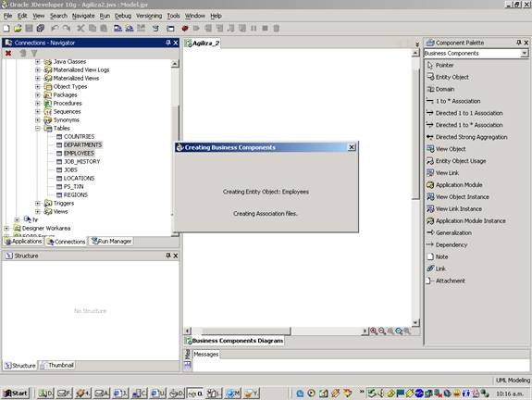Click the zoom in magnifier icon
Image resolution: width=532 pixels, height=400 pixels.
tap(374, 331)
